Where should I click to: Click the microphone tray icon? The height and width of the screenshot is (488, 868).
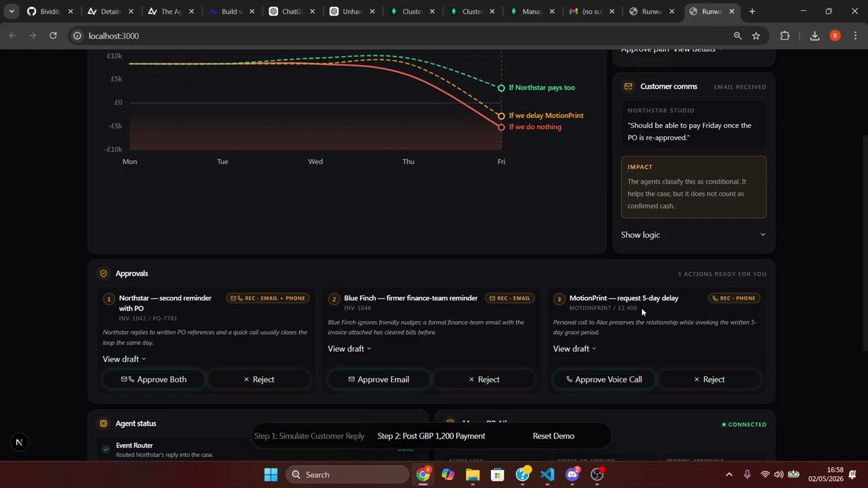[x=747, y=474]
